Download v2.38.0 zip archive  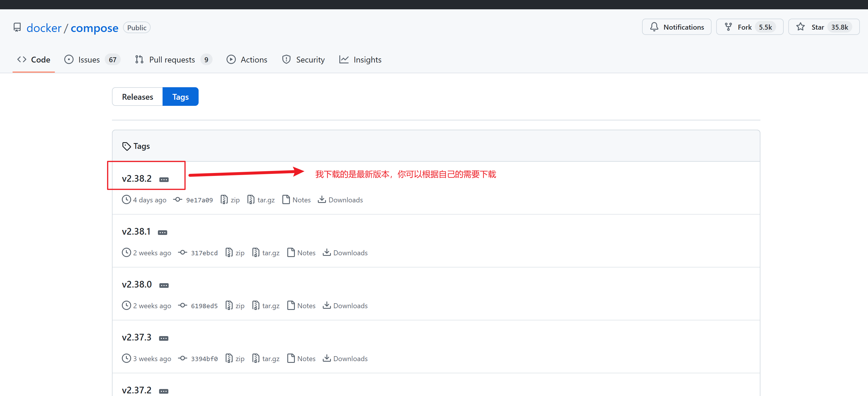[235, 306]
